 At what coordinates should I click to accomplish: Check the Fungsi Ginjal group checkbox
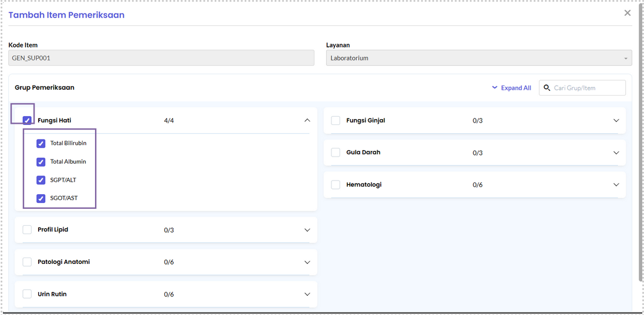coord(335,120)
